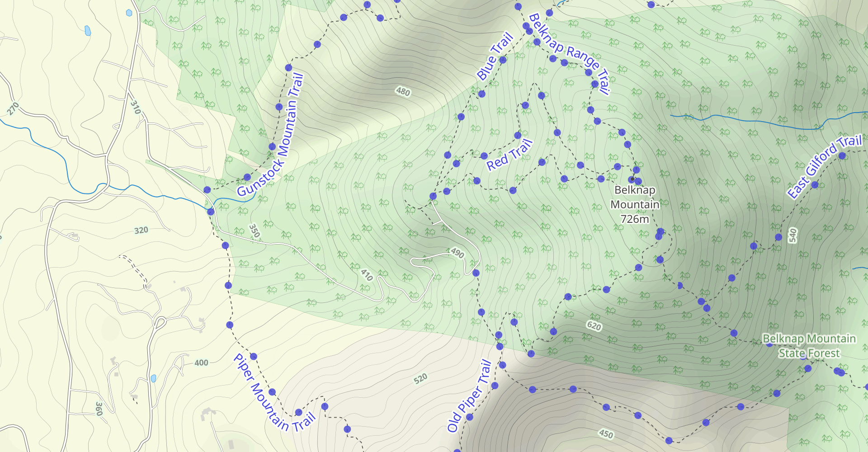868x452 pixels.
Task: Select the Piper Mountain Trail label
Action: point(274,393)
